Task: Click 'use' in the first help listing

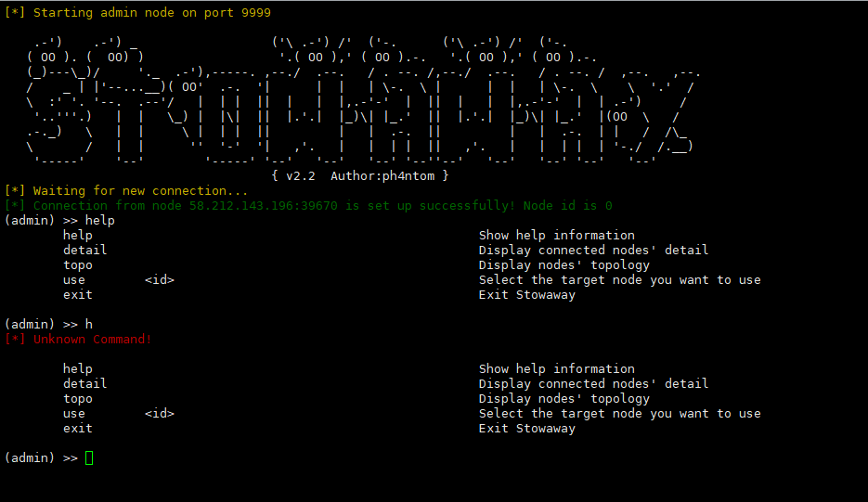Action: point(73,280)
